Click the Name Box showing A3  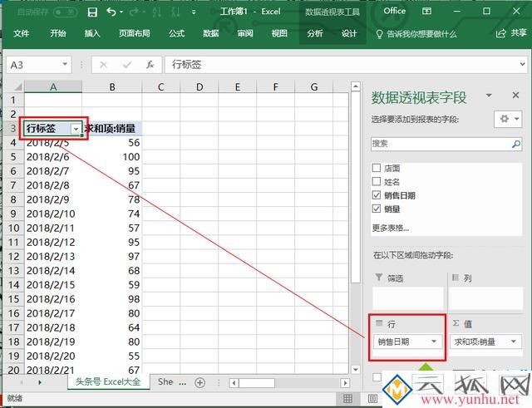point(33,65)
